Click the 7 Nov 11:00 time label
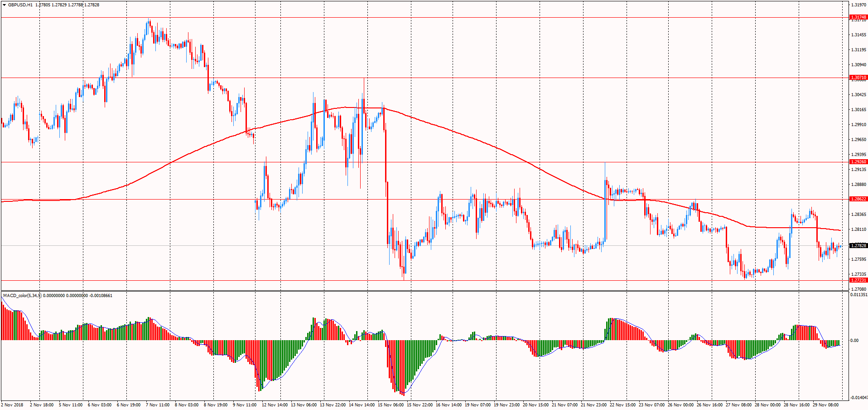Image resolution: width=868 pixels, height=410 pixels. click(x=158, y=405)
